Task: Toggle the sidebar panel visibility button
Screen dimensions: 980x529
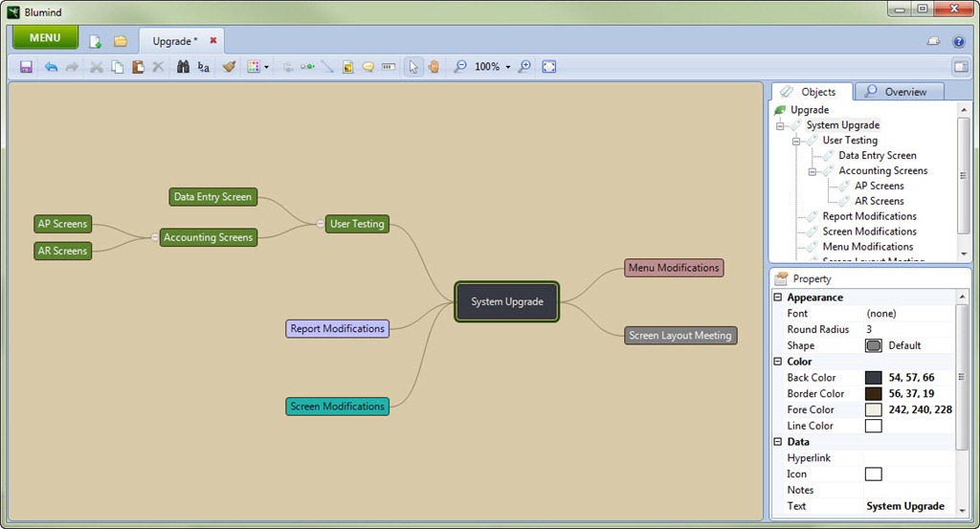Action: (x=960, y=67)
